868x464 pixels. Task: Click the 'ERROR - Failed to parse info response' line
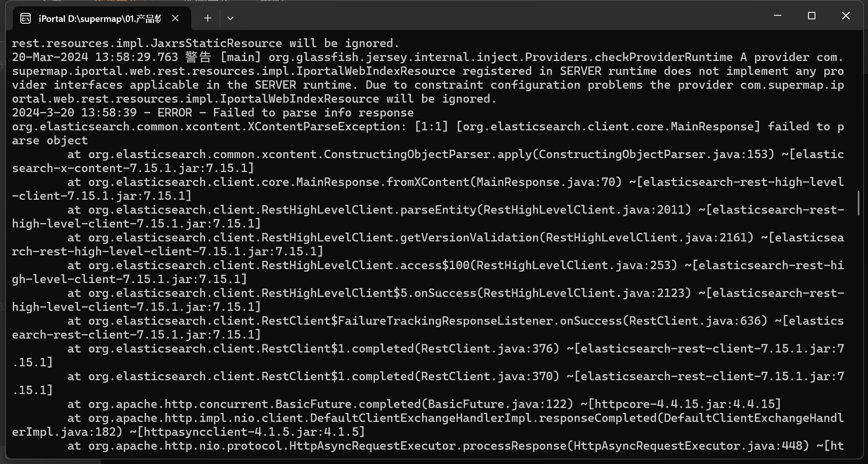click(x=213, y=113)
